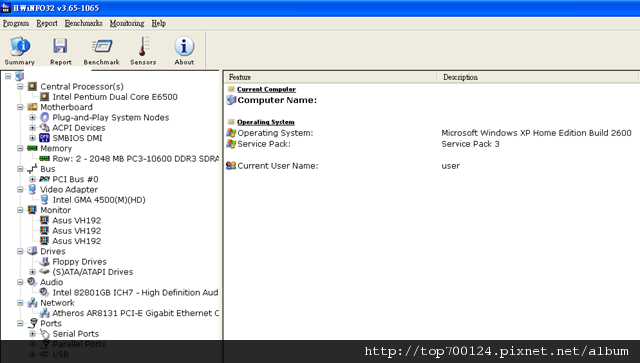Open the Summary toolbar button

pyautogui.click(x=20, y=51)
